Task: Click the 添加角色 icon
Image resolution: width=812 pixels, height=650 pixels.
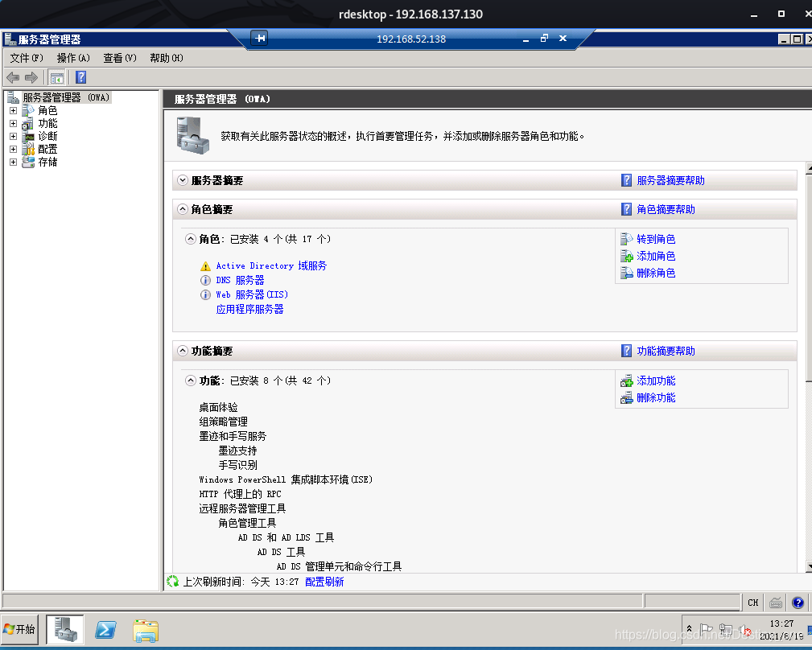Action: click(x=627, y=256)
